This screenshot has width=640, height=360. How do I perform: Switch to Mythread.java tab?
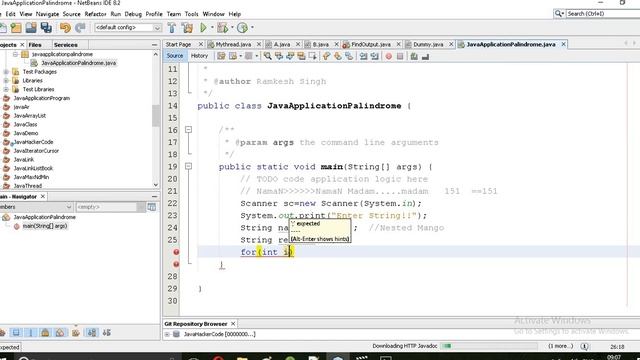click(233, 44)
